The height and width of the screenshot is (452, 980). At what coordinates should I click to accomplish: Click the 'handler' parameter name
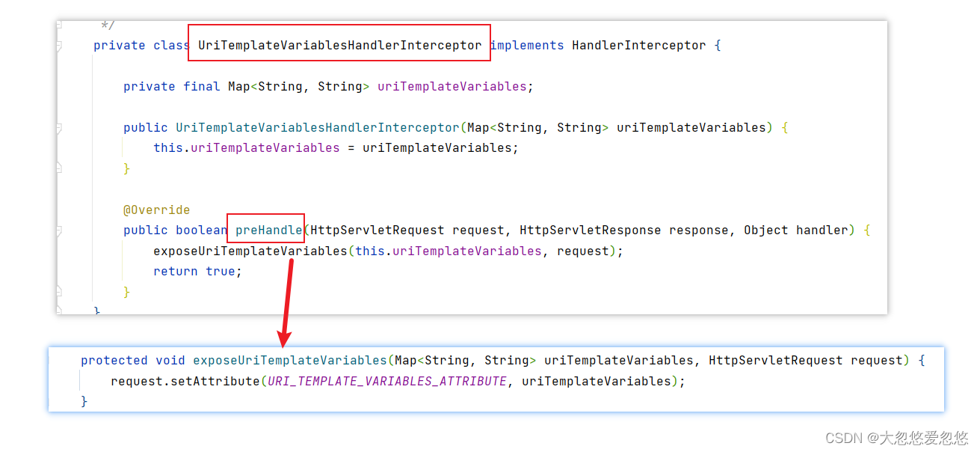coord(822,230)
